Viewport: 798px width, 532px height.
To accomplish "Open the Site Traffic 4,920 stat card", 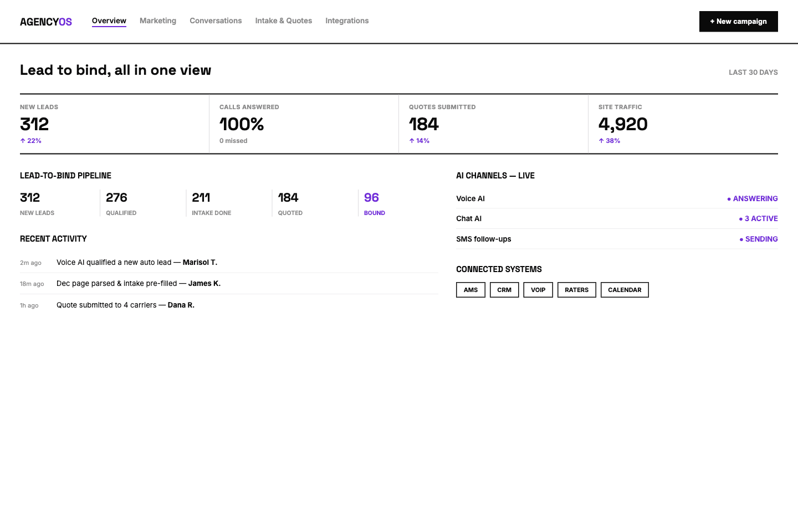I will 683,124.
